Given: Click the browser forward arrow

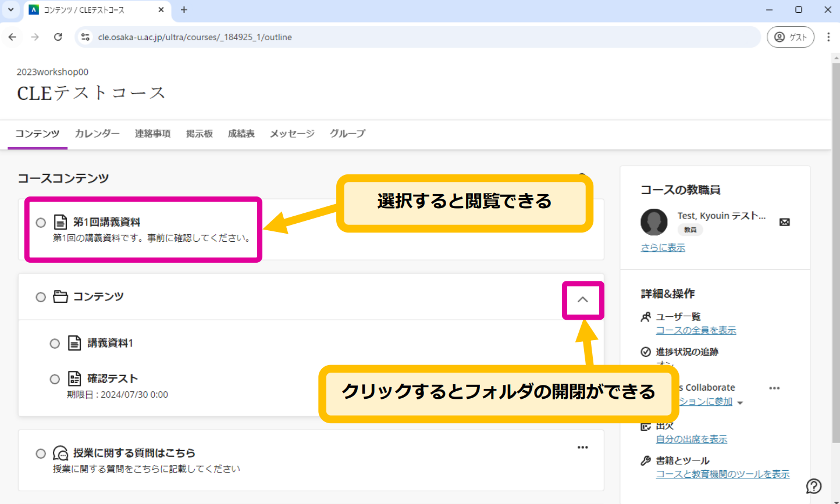Looking at the screenshot, I should click(35, 37).
